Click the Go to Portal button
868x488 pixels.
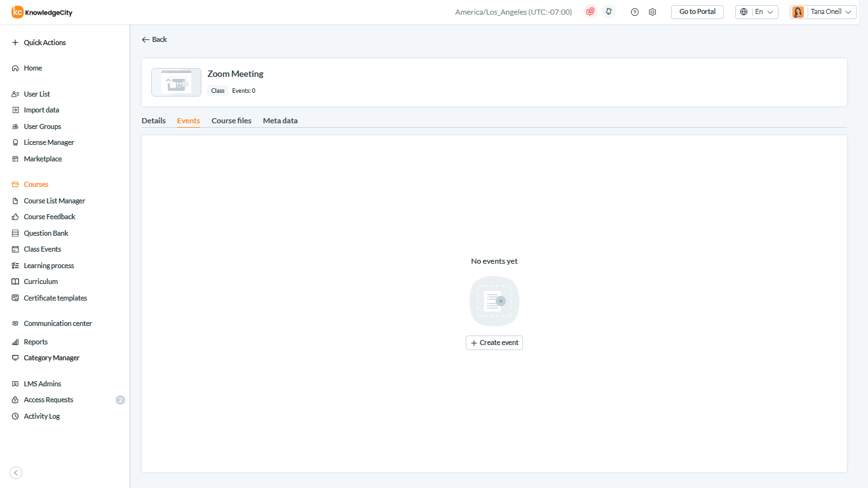(697, 12)
